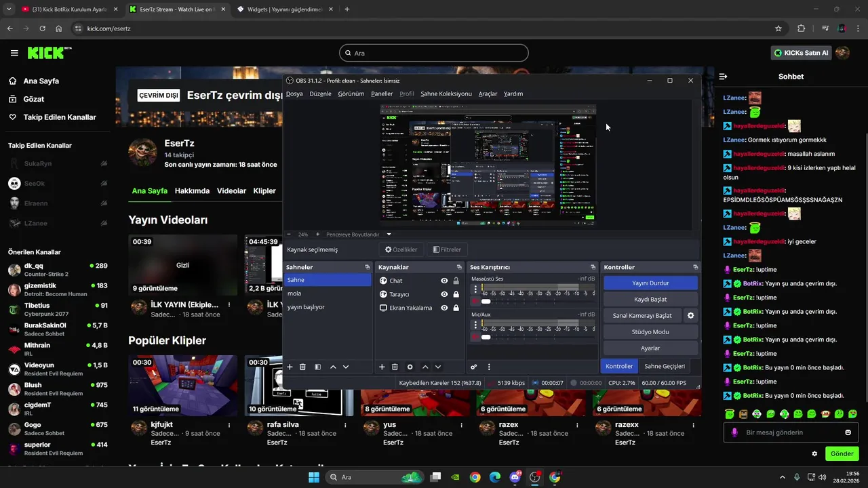
Task: Undock the Ses Karıştırıcı panel
Action: coord(593,267)
